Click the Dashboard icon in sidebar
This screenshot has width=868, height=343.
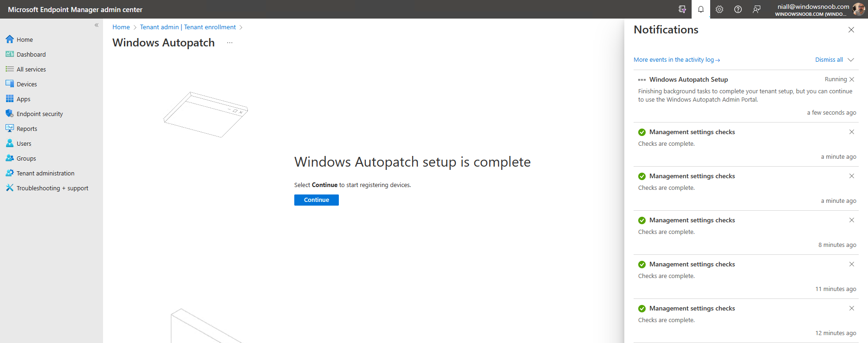click(x=10, y=54)
